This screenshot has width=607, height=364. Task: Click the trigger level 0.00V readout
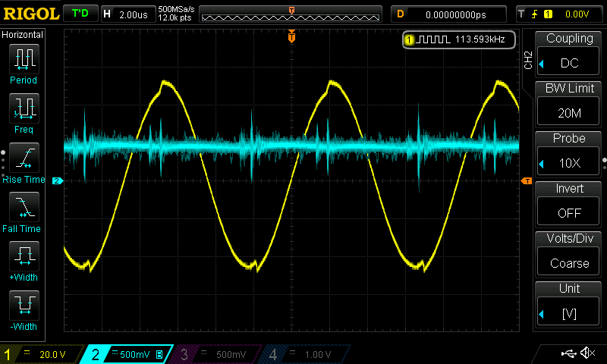(577, 14)
